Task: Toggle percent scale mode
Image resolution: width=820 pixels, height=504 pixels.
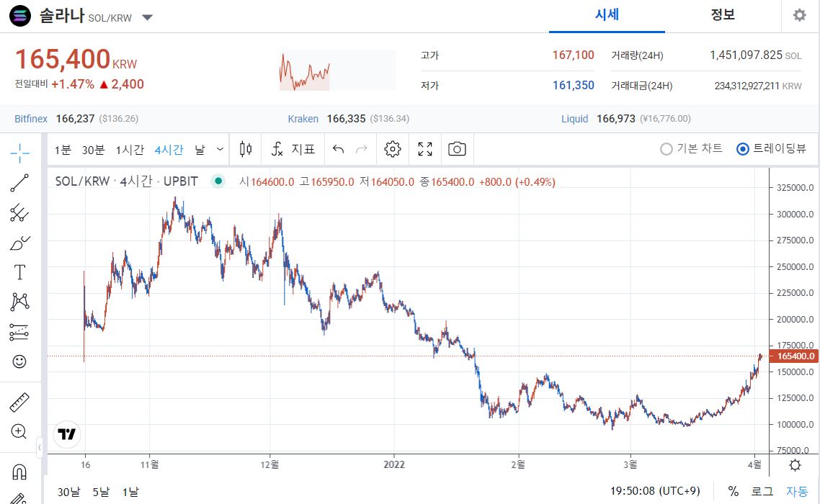Action: (734, 492)
